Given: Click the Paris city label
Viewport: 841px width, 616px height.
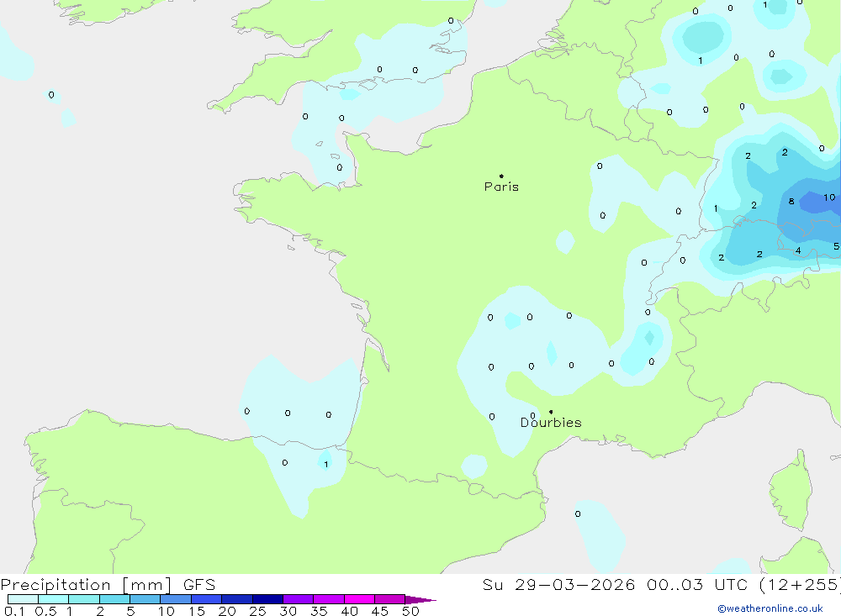Looking at the screenshot, I should pos(501,187).
